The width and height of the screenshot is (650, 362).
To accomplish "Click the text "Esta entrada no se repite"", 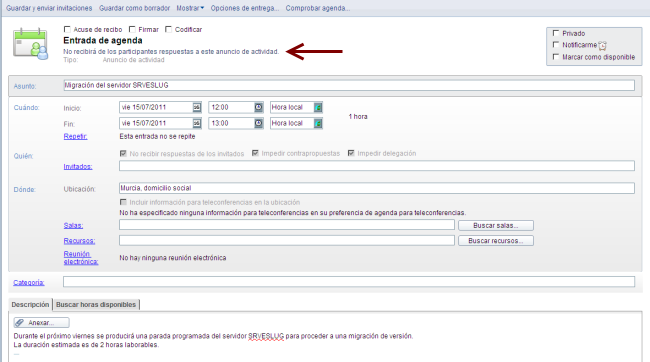I will point(157,136).
